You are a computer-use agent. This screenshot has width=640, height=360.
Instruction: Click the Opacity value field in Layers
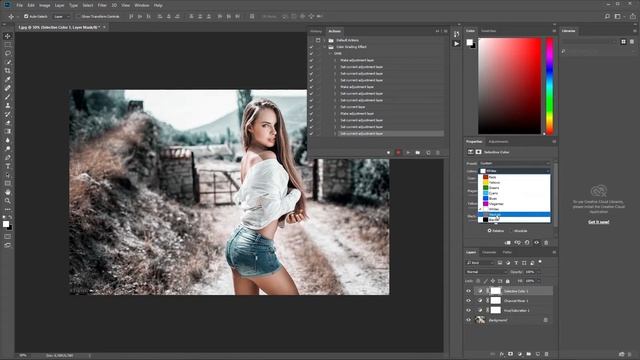tap(531, 272)
